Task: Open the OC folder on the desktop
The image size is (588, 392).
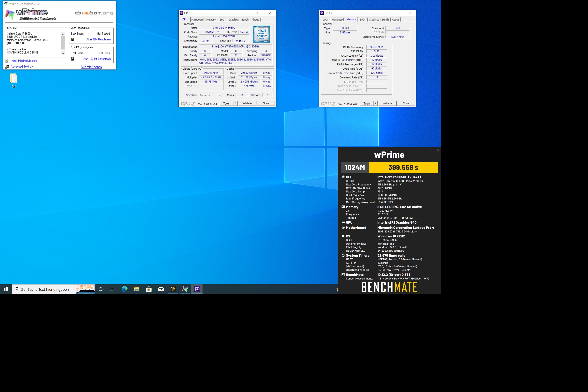Action: point(14,80)
